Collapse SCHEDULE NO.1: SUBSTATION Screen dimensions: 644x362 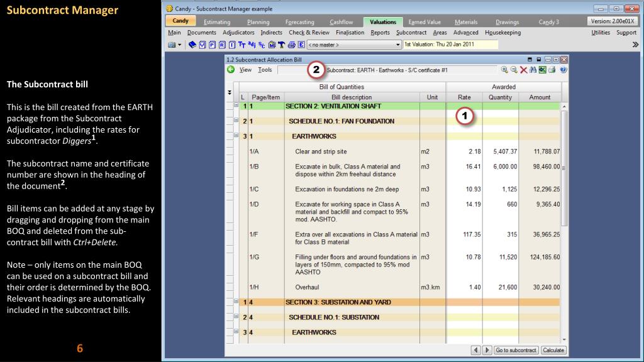(x=236, y=317)
